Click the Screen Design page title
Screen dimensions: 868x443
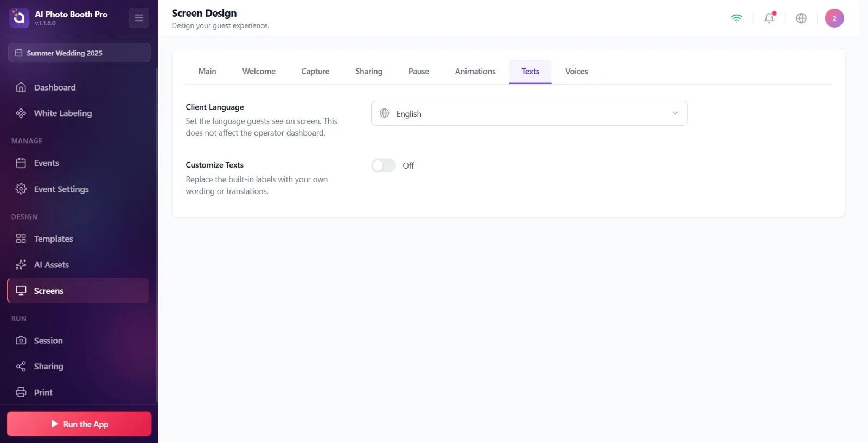204,13
